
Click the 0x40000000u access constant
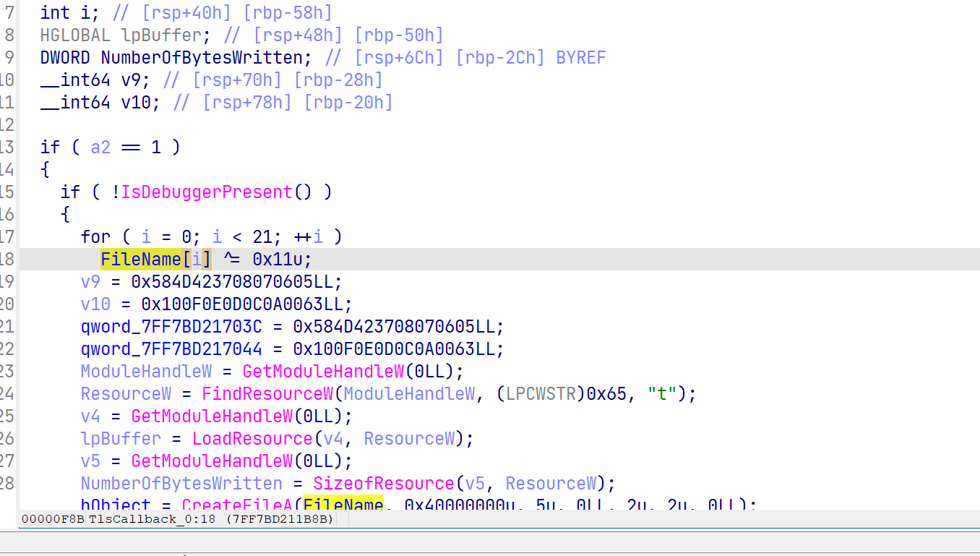tap(464, 504)
